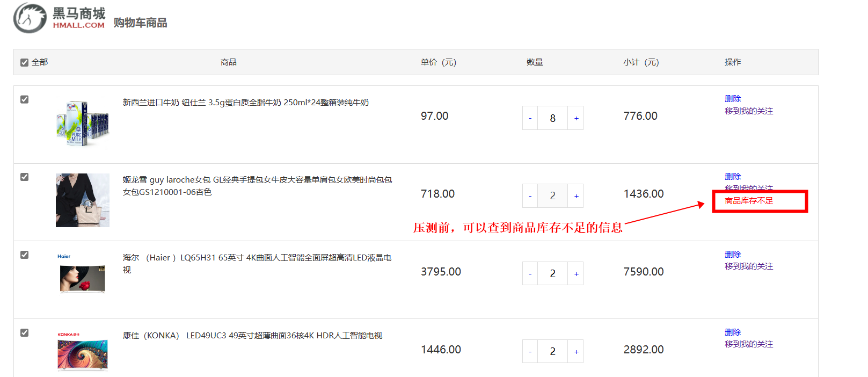Increase milk quantity with plus button
868x377 pixels.
tap(576, 118)
